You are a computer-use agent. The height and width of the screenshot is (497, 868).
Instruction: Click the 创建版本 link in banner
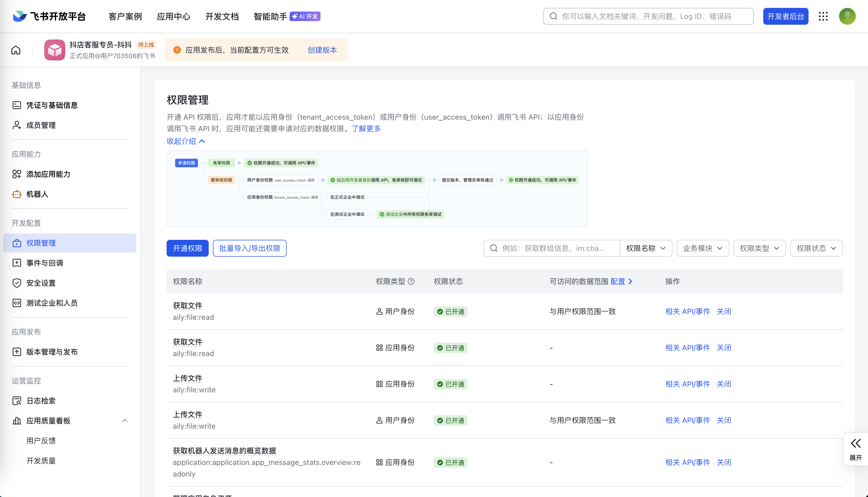322,50
